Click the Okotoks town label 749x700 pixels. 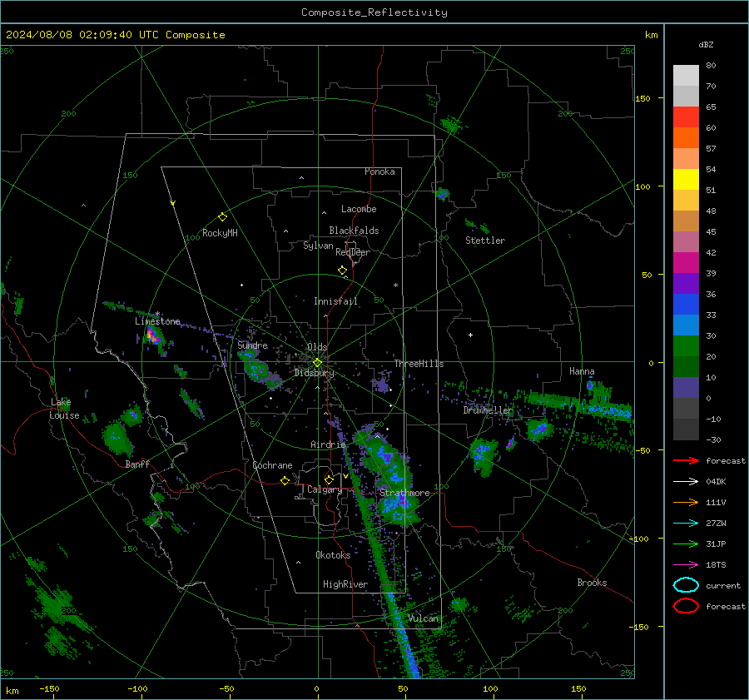(333, 555)
